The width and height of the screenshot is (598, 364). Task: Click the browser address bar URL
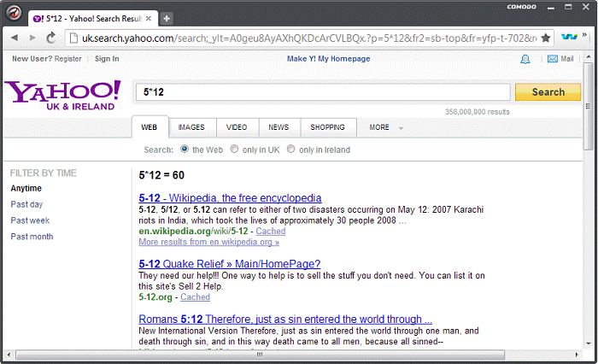[x=309, y=38]
